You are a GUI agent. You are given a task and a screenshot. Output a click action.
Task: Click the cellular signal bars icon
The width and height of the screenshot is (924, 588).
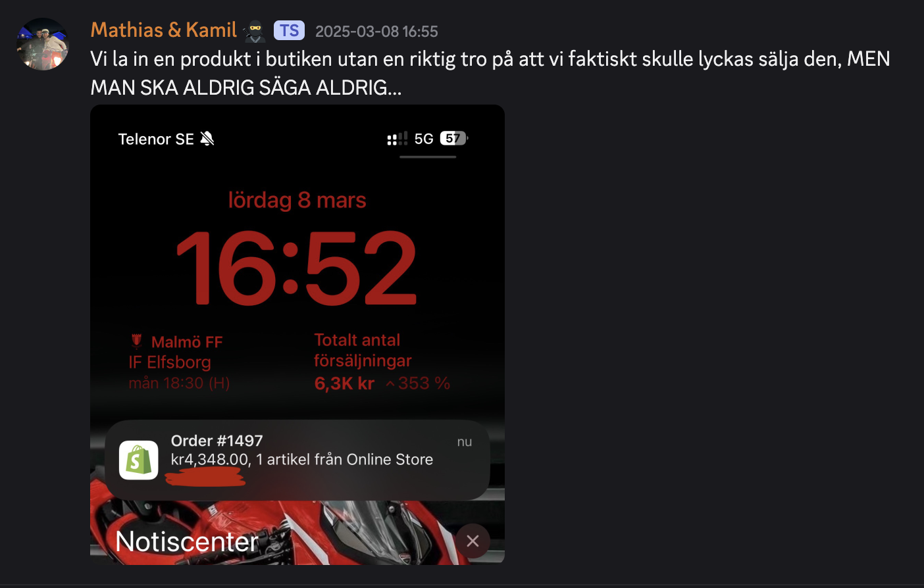pyautogui.click(x=398, y=139)
